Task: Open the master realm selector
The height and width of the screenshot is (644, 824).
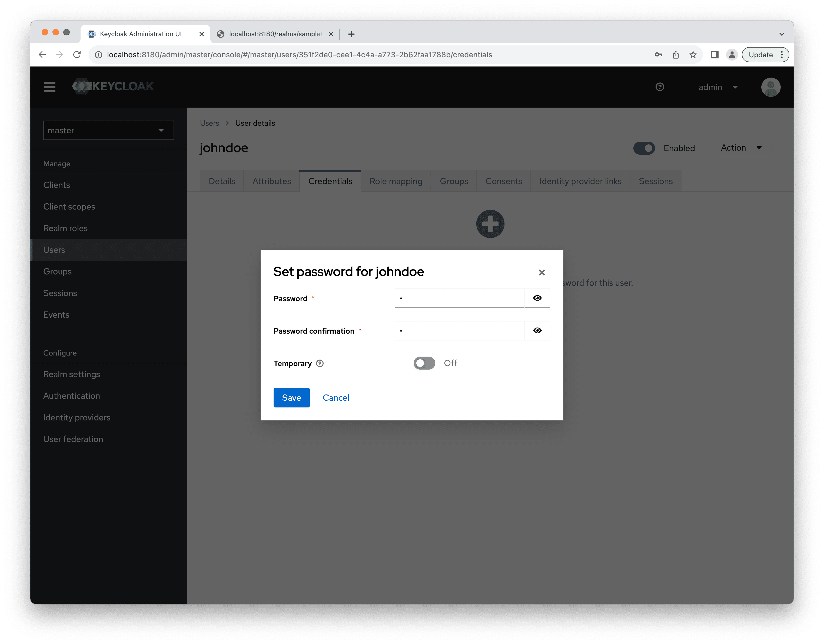Action: tap(108, 130)
